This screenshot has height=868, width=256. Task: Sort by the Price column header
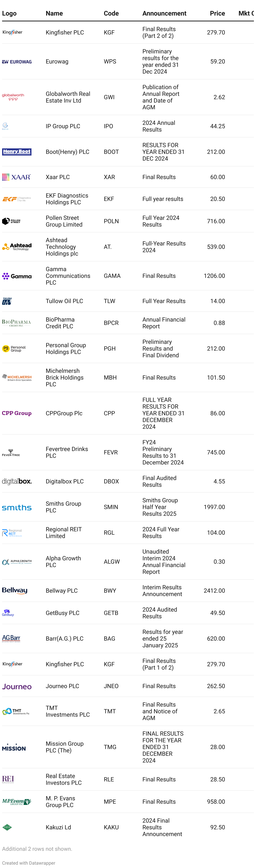pos(217,13)
